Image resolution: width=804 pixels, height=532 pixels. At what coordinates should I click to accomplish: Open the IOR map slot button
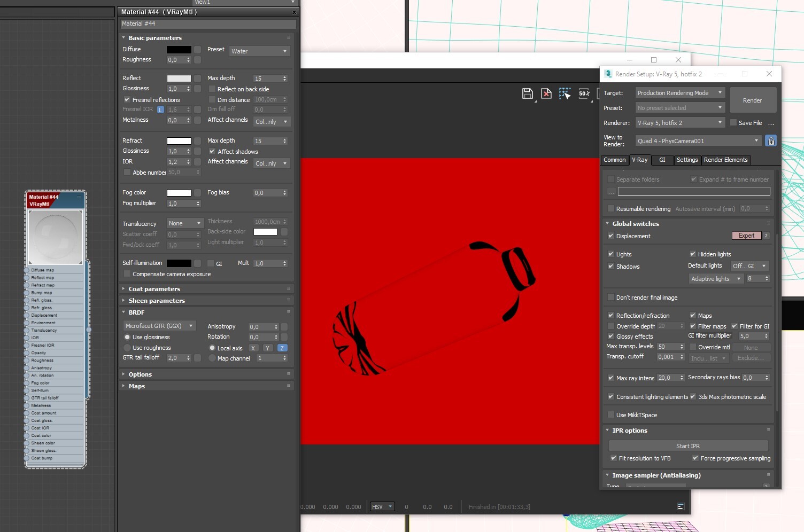point(198,161)
